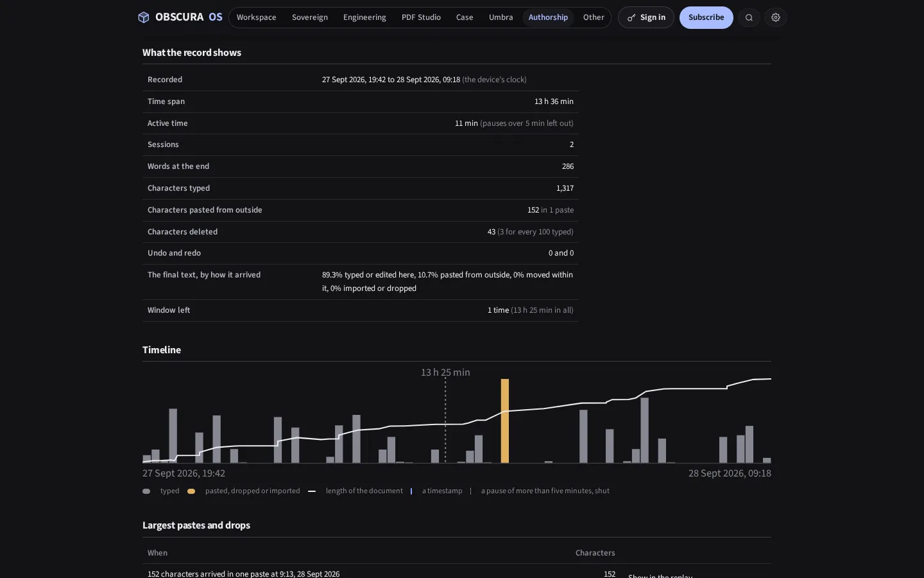Open the Umbra menu
This screenshot has width=924, height=578.
501,17
